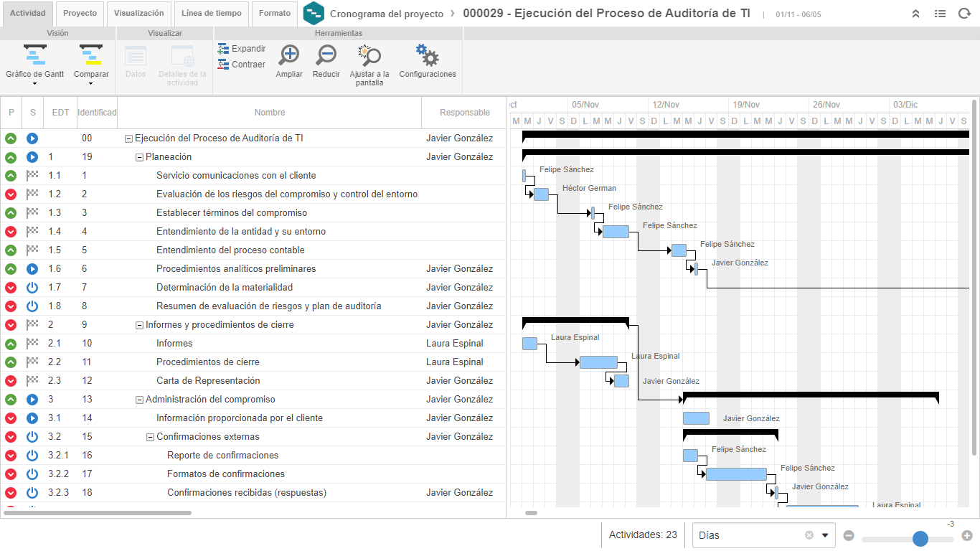This screenshot has height=551, width=980.
Task: Open the Comparar dropdown
Action: click(x=91, y=84)
